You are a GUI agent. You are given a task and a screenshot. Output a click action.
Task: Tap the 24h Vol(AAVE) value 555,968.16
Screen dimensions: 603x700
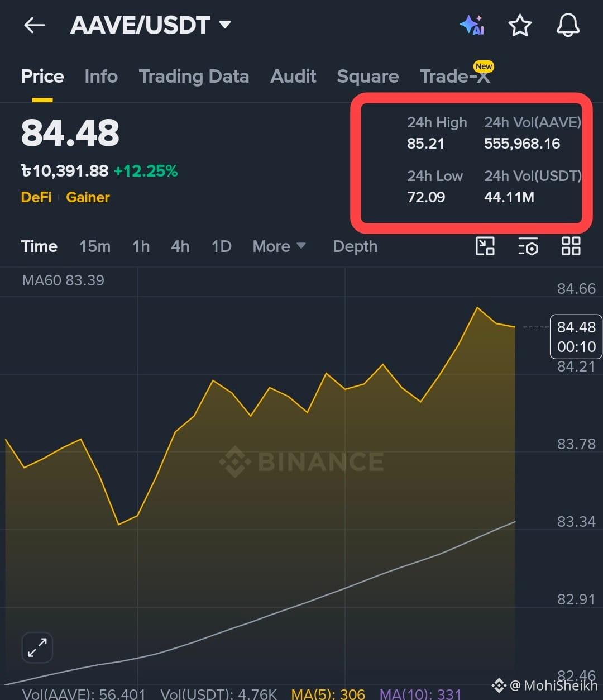coord(522,144)
